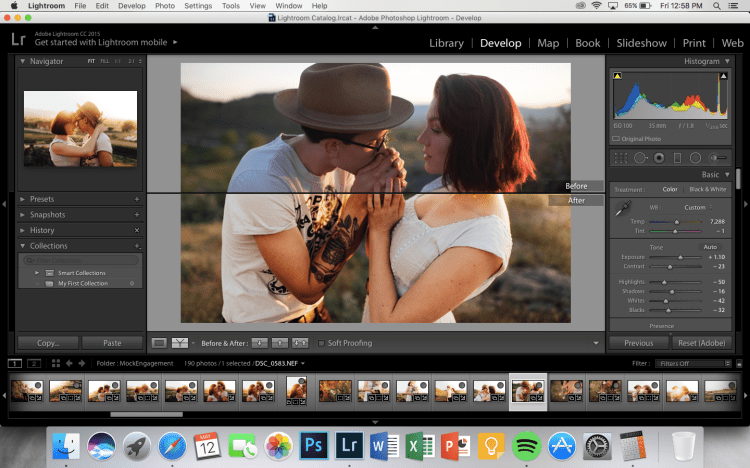750x468 pixels.
Task: Click the Exposure slider handle
Action: (x=681, y=257)
